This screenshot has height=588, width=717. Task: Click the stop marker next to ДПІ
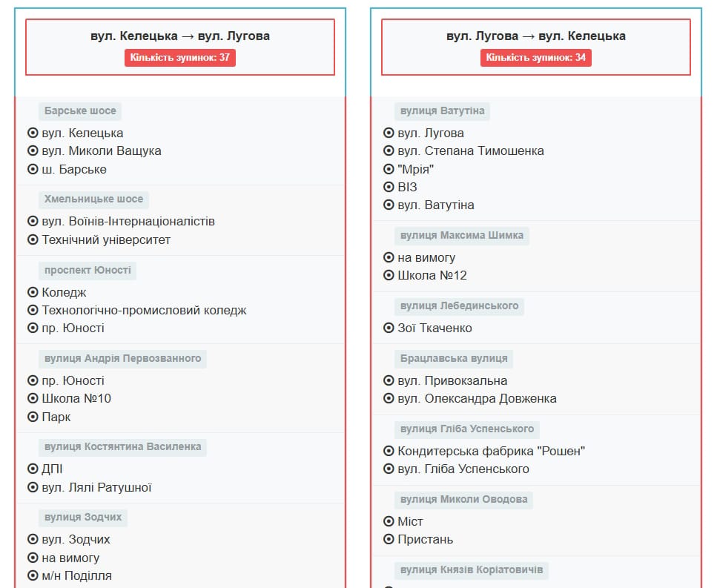[33, 469]
